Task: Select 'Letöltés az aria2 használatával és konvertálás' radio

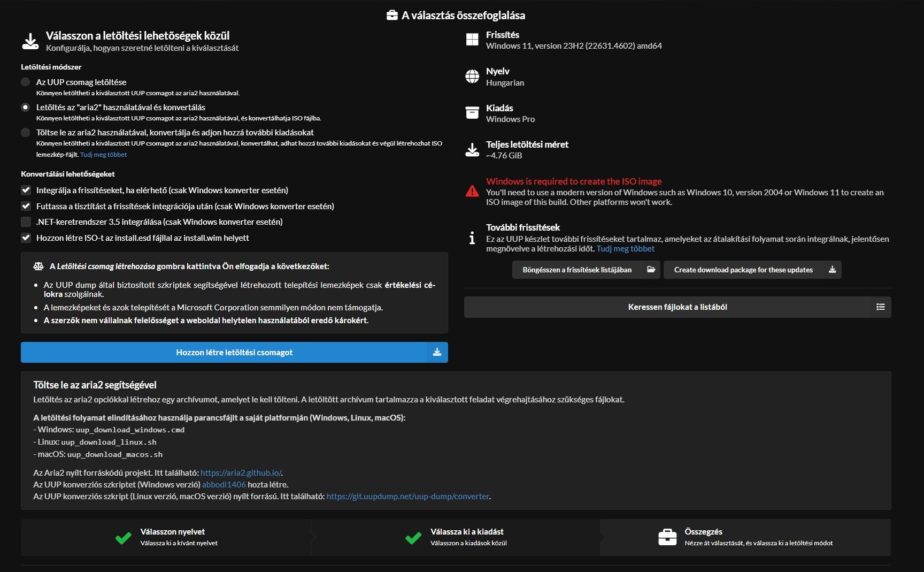Action: (x=25, y=107)
